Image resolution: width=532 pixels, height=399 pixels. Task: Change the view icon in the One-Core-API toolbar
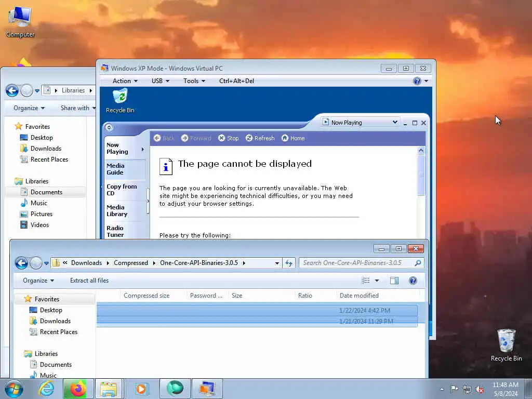point(365,281)
